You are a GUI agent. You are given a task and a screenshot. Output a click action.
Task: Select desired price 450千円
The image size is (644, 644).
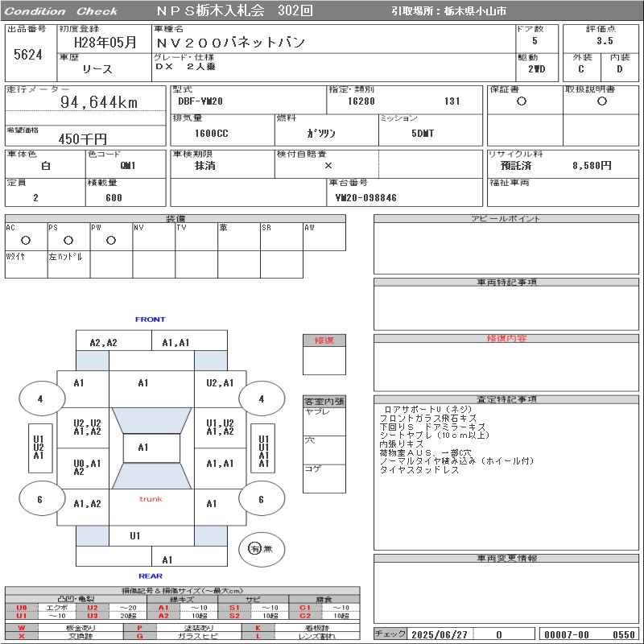click(x=83, y=138)
